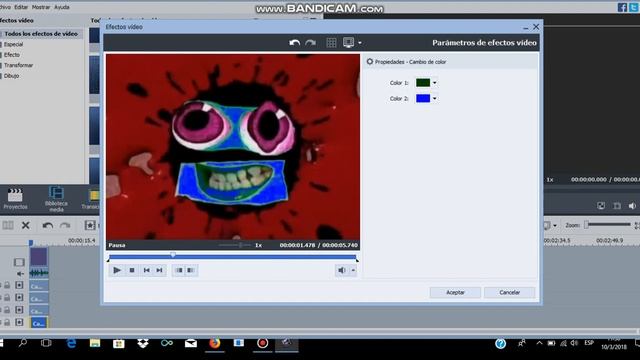
Task: Click the fullscreen icon in main preview
Action: 601,206
